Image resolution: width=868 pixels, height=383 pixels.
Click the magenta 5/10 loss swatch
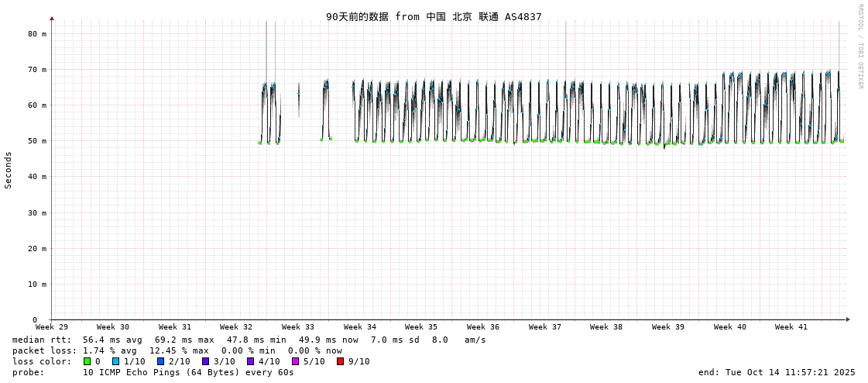click(296, 361)
